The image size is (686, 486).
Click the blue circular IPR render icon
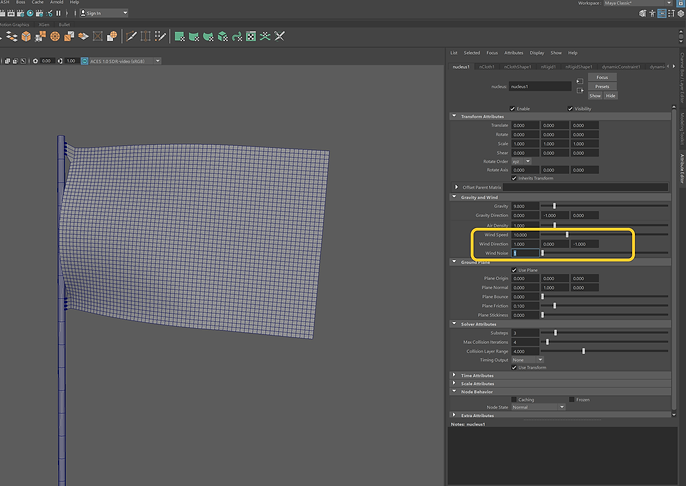click(30, 13)
